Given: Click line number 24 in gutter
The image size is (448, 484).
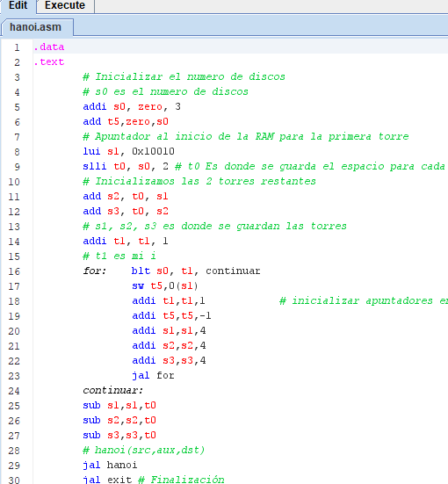Looking at the screenshot, I should [x=14, y=391].
